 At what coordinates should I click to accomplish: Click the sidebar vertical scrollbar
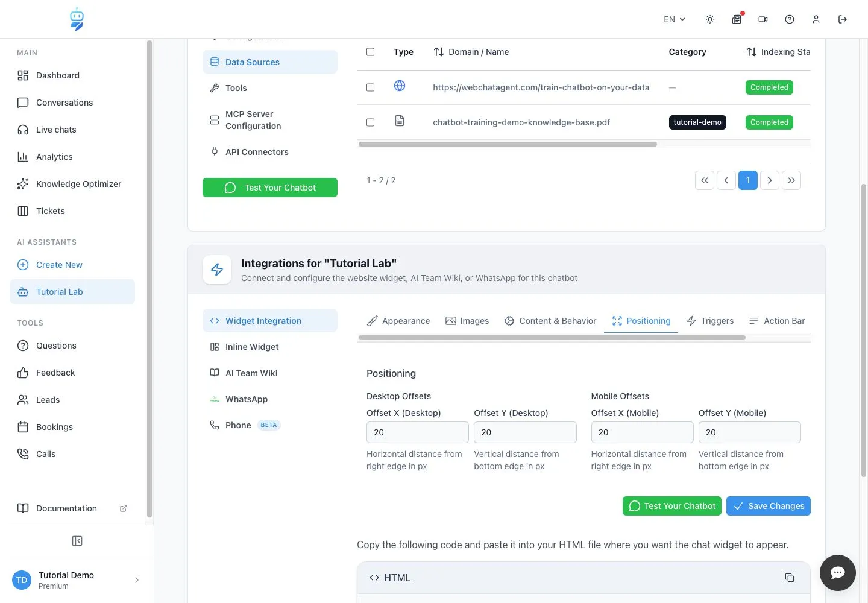pos(149,279)
